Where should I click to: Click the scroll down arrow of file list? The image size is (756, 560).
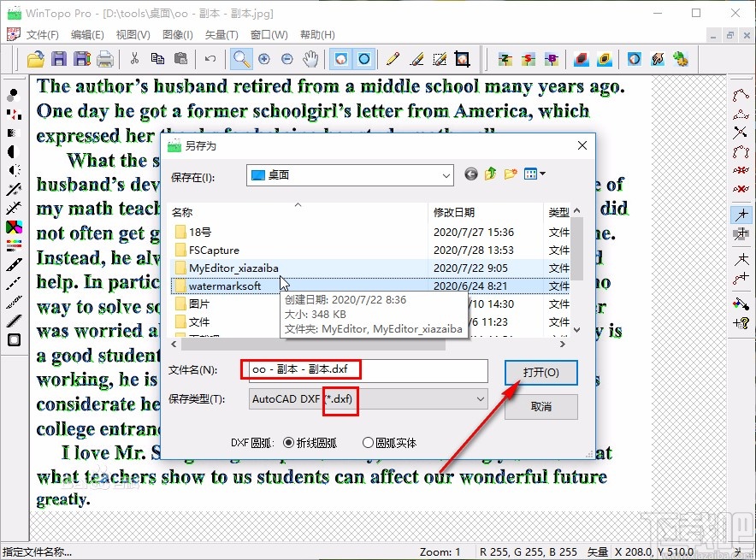(x=576, y=330)
